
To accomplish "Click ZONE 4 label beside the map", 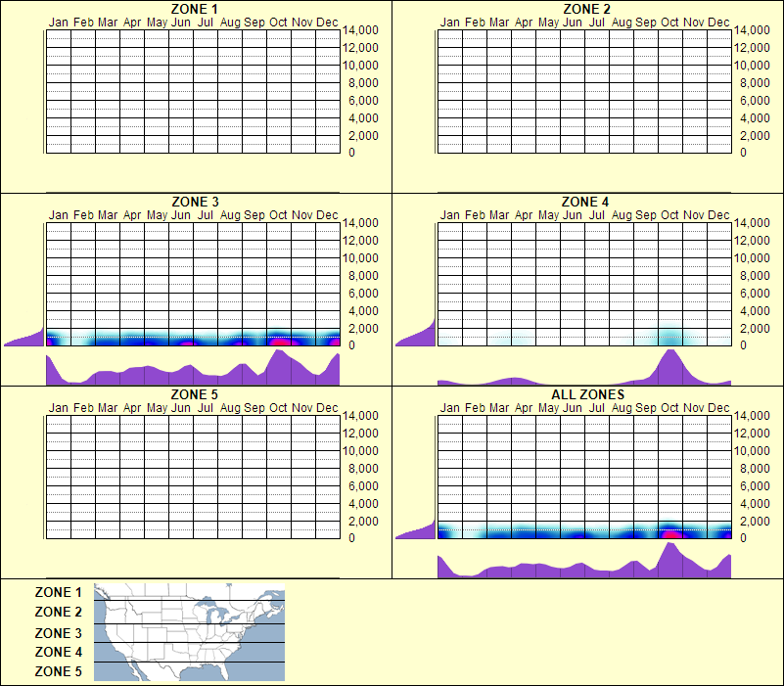I will 58,652.
